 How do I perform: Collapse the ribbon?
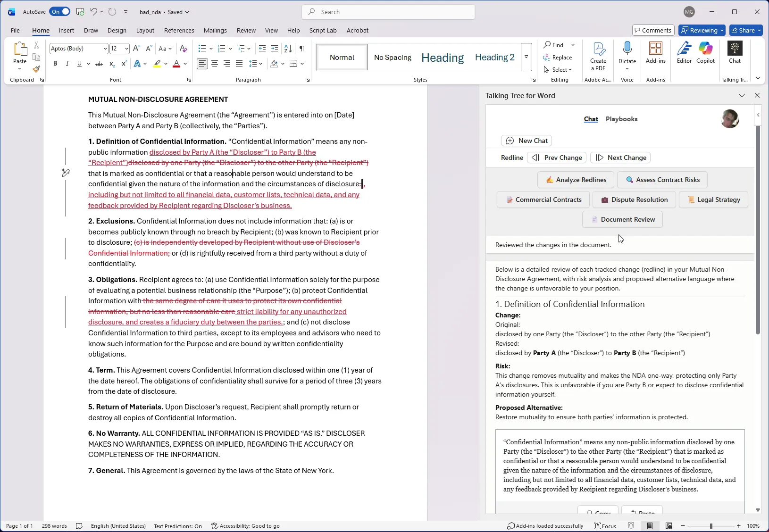point(758,78)
